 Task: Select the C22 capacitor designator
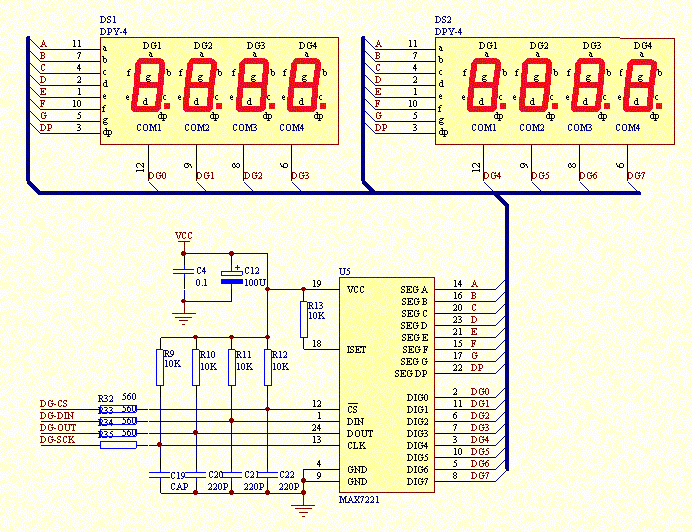(287, 475)
